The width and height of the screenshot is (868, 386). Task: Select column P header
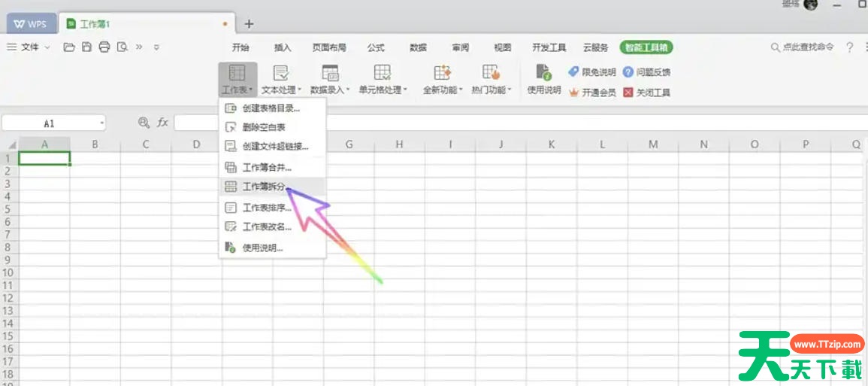point(806,144)
